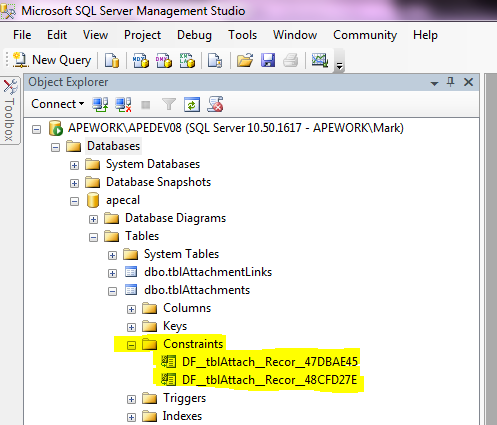Open the Help menu
The image size is (497, 425).
tap(425, 35)
